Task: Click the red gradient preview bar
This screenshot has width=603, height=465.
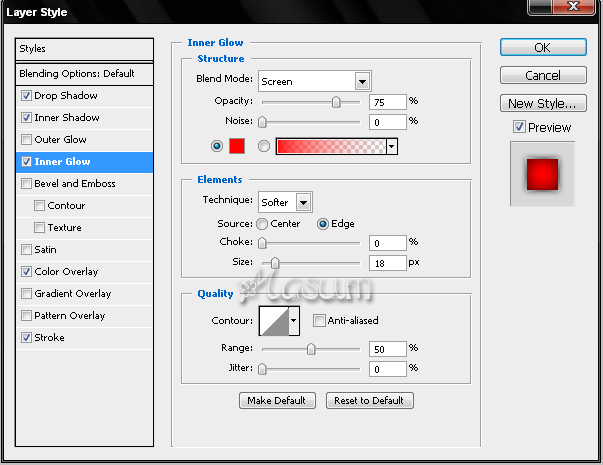Action: pyautogui.click(x=331, y=146)
